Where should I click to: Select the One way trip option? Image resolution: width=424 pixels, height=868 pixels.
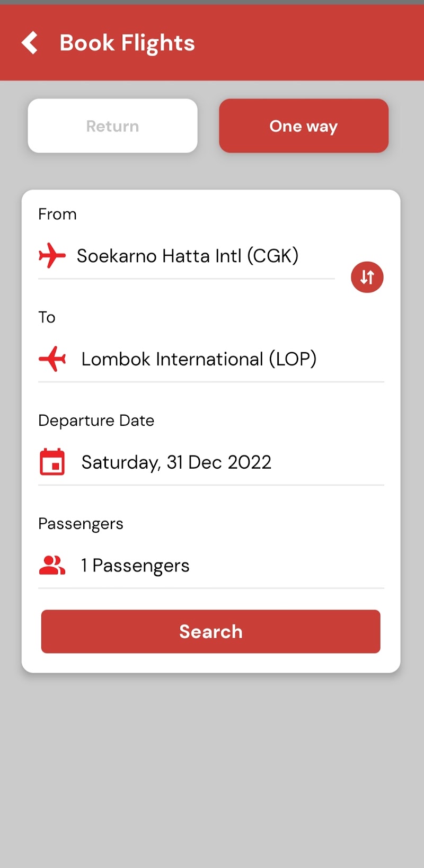point(304,126)
